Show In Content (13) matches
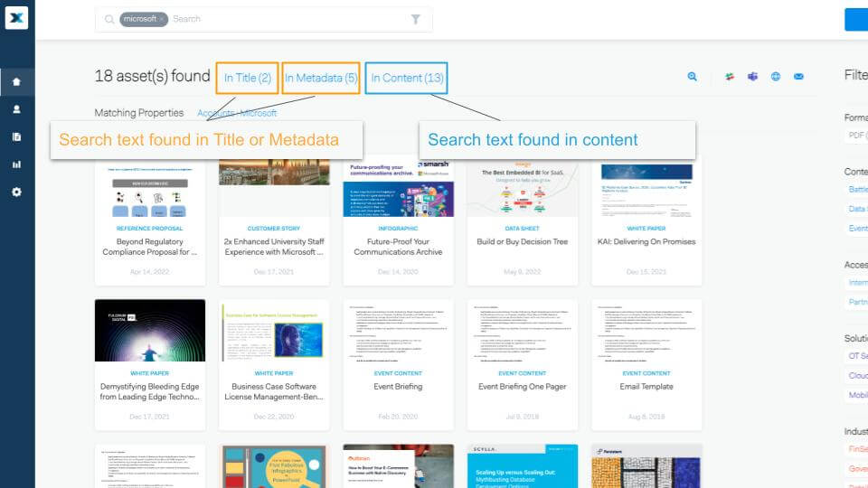Viewport: 868px width, 488px height. pos(407,79)
